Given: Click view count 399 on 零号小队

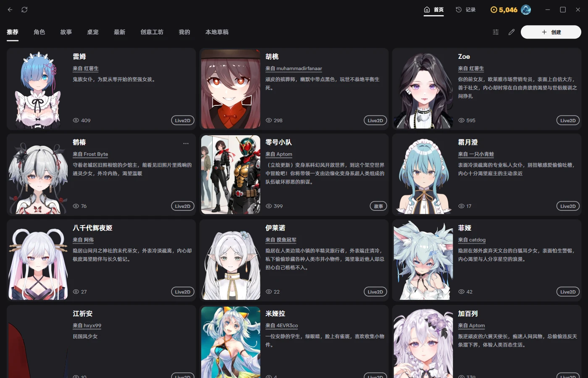Looking at the screenshot, I should (274, 206).
